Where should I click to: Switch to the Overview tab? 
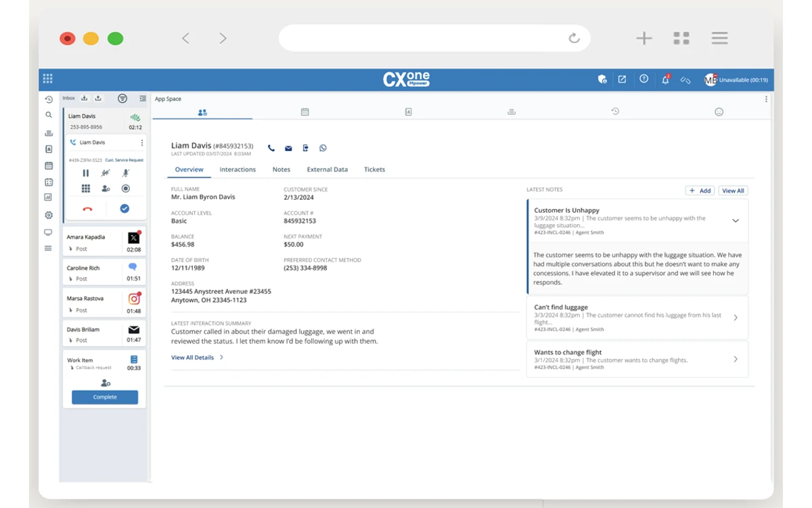[x=189, y=169]
